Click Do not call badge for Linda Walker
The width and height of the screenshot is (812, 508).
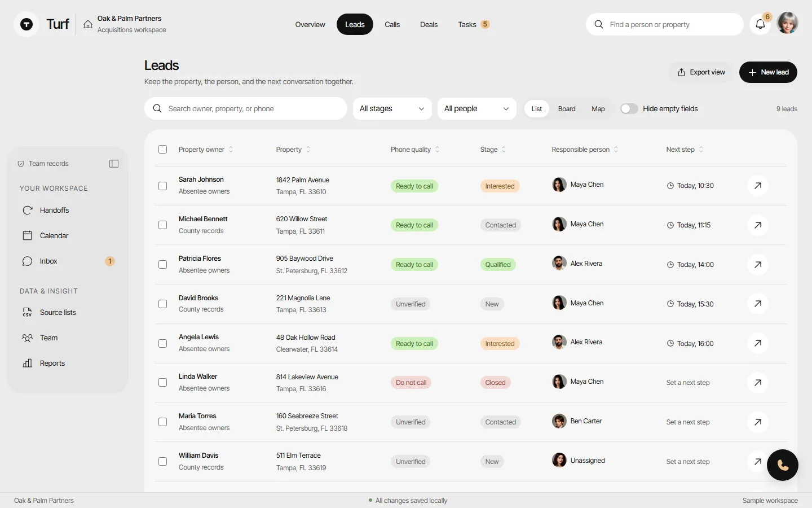[411, 383]
